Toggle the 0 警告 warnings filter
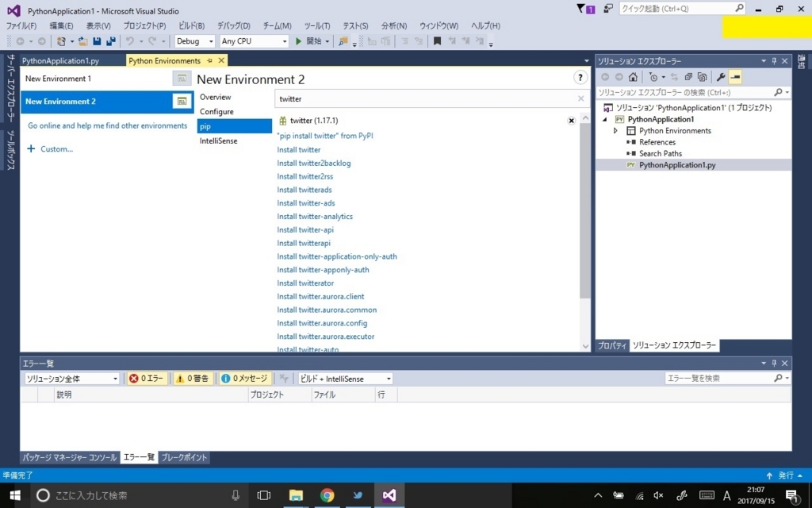The height and width of the screenshot is (508, 812). 193,379
